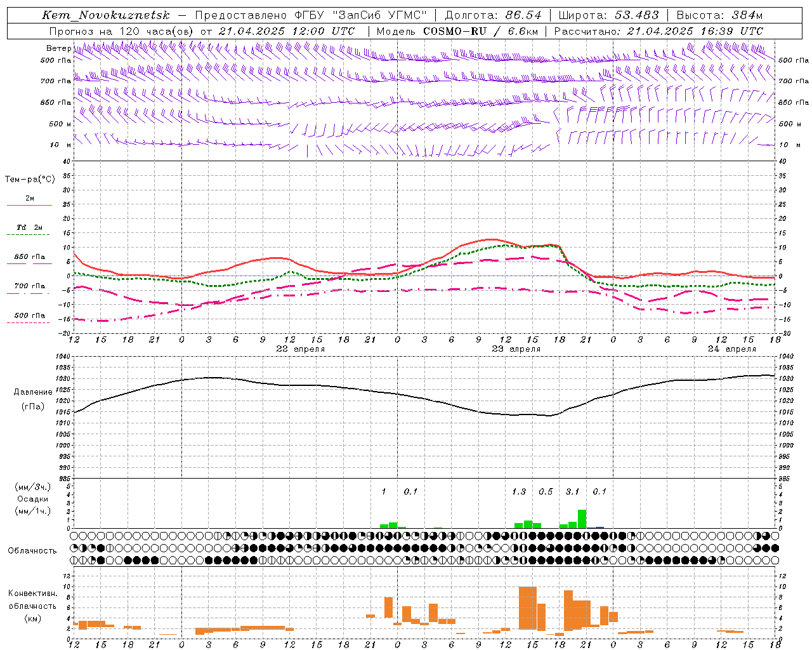Screen dimensions: 812x650
Task: Click the Ветер wind section label
Action: pos(58,48)
